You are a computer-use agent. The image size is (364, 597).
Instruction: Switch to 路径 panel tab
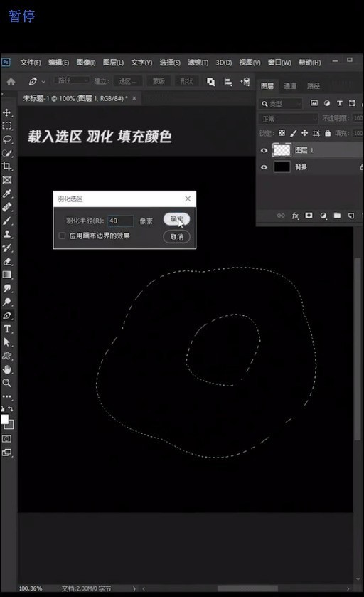point(314,86)
